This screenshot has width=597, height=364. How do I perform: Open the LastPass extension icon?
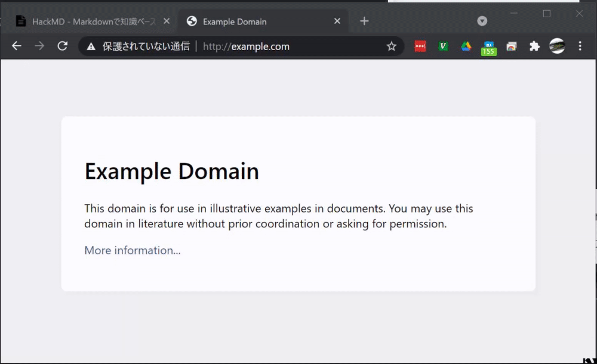point(420,46)
